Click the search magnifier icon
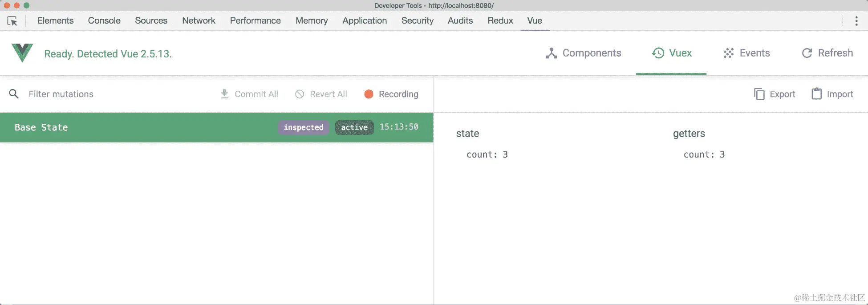The width and height of the screenshot is (868, 305). coord(14,94)
